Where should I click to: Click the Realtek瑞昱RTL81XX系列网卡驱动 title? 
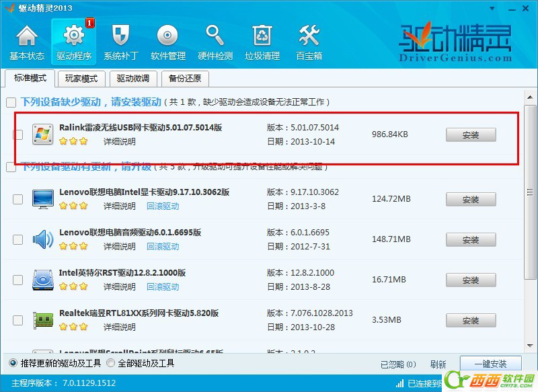pyautogui.click(x=139, y=313)
